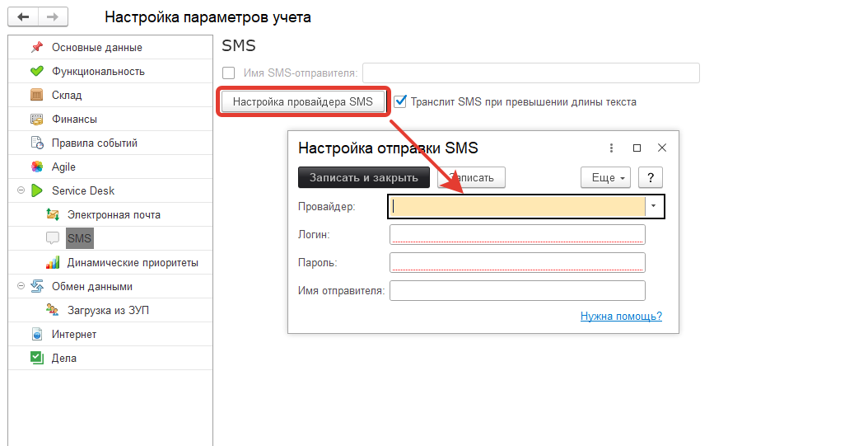Click the Правила событий icon
The image size is (868, 446).
(36, 143)
